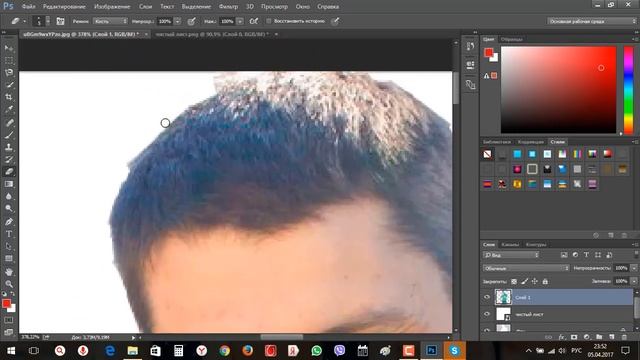Select the Type tool in the toolbox
Screen dimensions: 640x360
click(9, 234)
